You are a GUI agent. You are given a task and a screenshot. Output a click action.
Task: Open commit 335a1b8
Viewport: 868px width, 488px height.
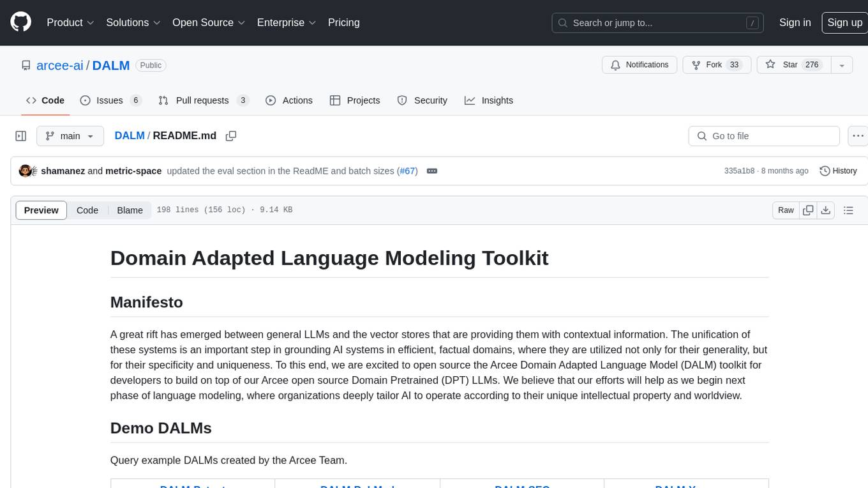(739, 171)
